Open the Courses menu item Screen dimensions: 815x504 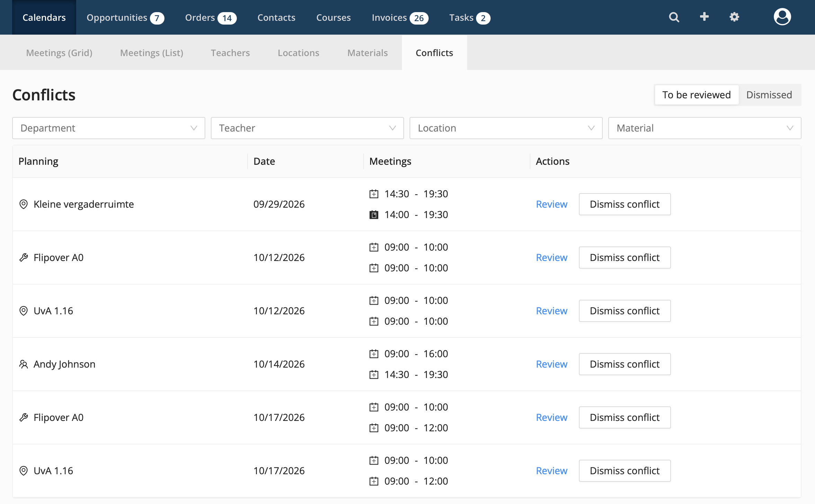(333, 18)
